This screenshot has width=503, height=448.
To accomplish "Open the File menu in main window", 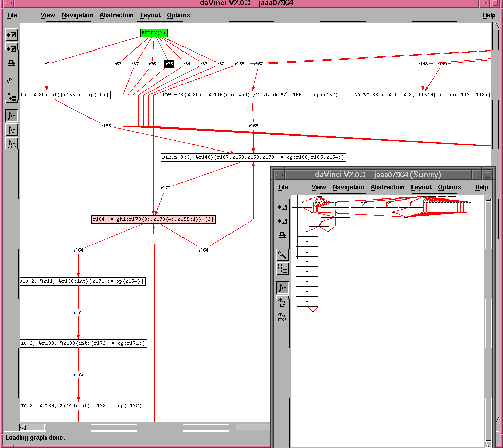I will point(12,15).
